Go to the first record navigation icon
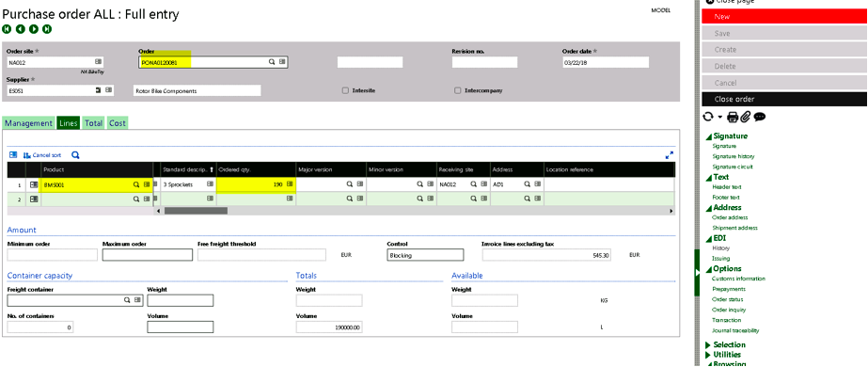Viewport: 868px width, 367px height. (x=7, y=29)
